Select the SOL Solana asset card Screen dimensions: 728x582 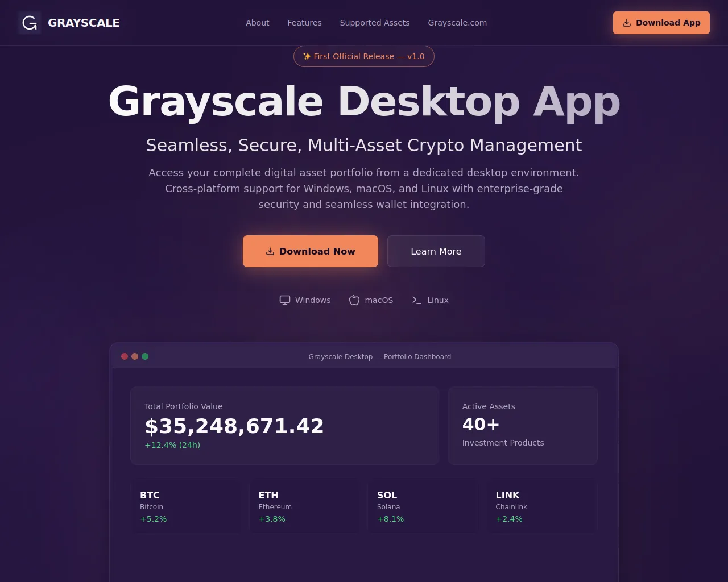point(423,506)
